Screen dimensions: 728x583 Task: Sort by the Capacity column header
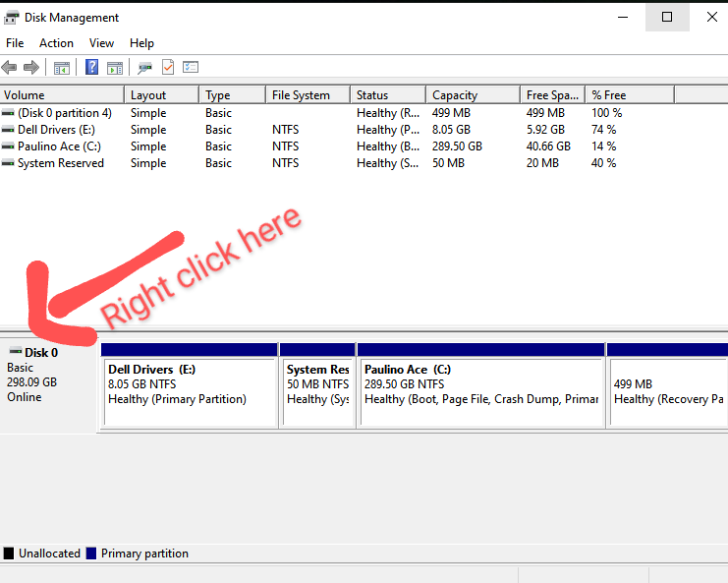point(474,95)
